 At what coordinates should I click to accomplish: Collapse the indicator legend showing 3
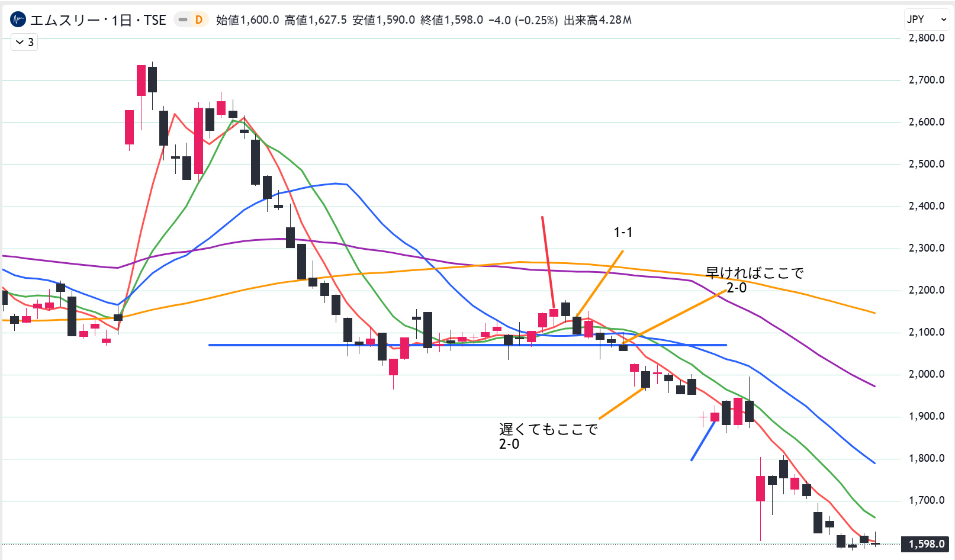pos(24,42)
